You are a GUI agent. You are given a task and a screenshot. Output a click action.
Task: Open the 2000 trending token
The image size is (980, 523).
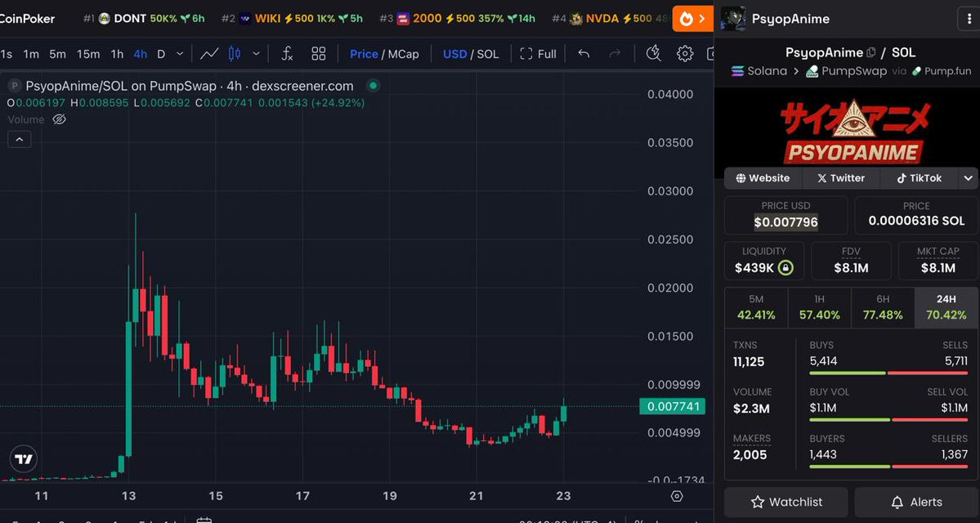[458, 19]
